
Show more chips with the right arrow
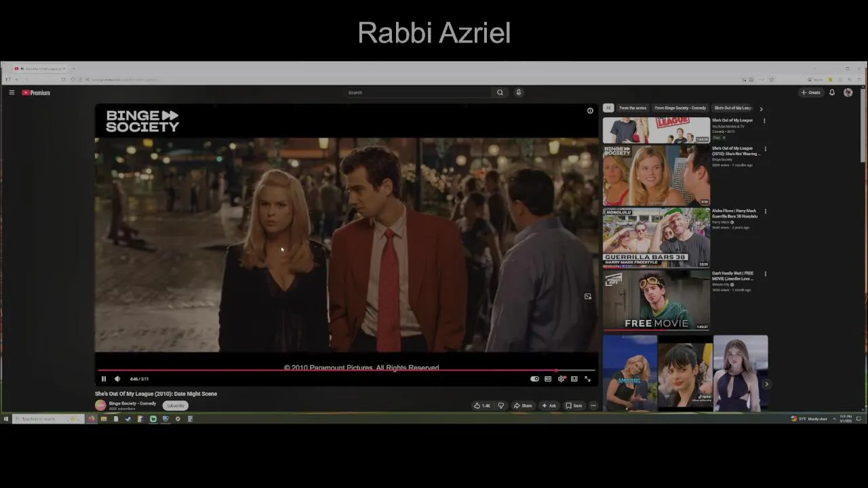(761, 108)
